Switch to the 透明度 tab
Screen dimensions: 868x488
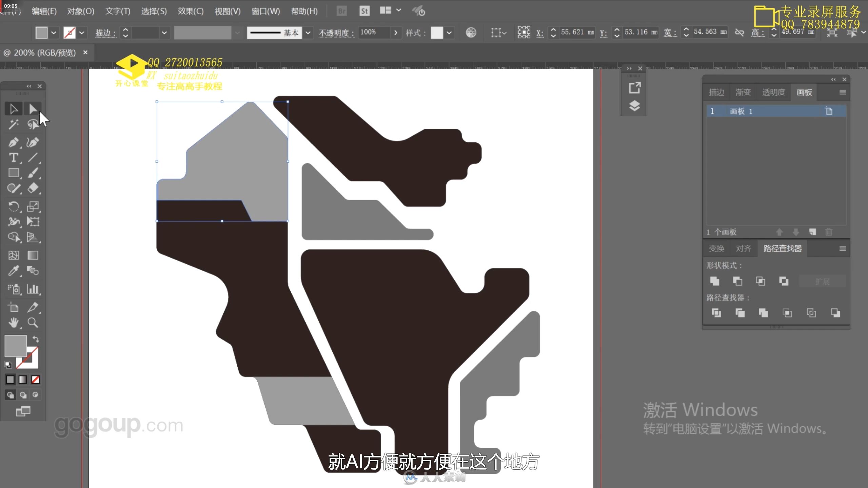point(773,92)
